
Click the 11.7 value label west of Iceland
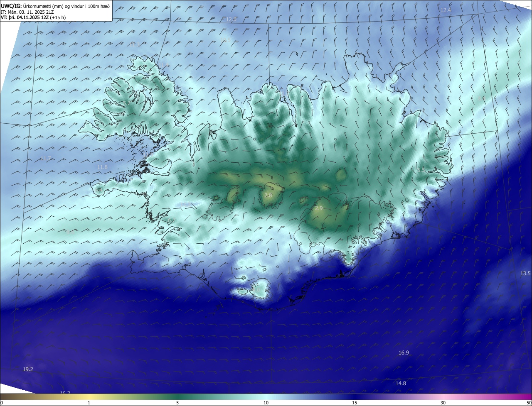(46, 159)
